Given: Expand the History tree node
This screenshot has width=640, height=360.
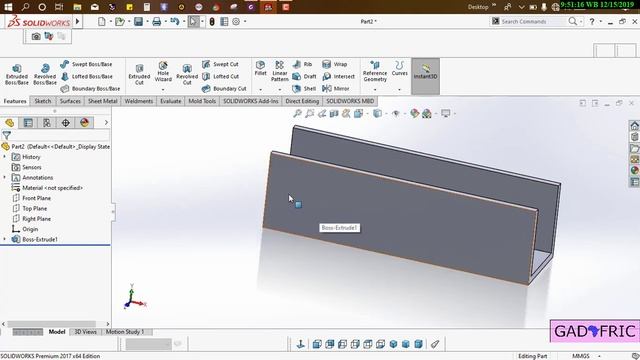Looking at the screenshot, I should click(4, 157).
